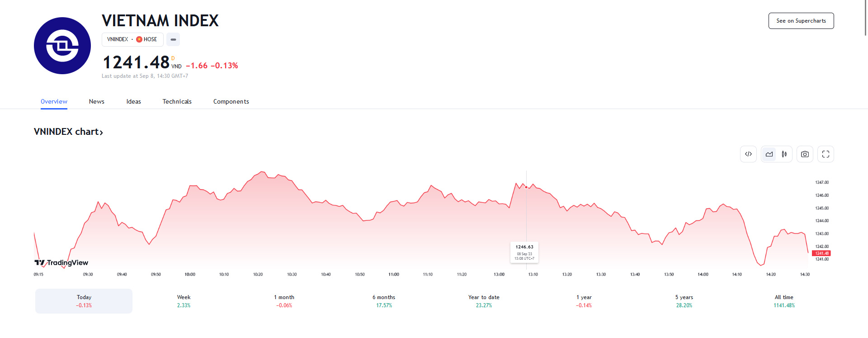Click the Vietnam Index round logo
This screenshot has height=338, width=868.
point(62,46)
